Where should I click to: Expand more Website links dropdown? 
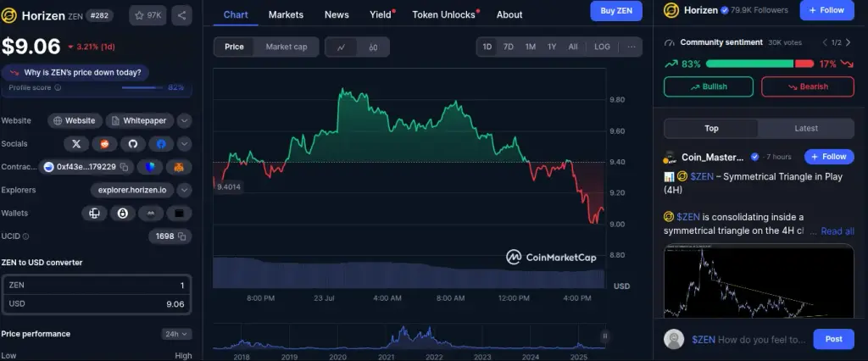click(x=184, y=120)
